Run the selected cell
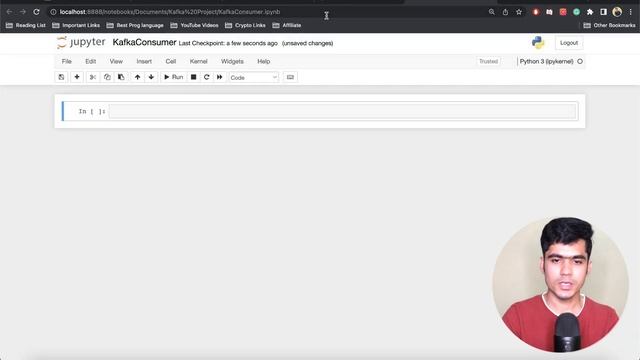640x360 pixels. coord(173,77)
